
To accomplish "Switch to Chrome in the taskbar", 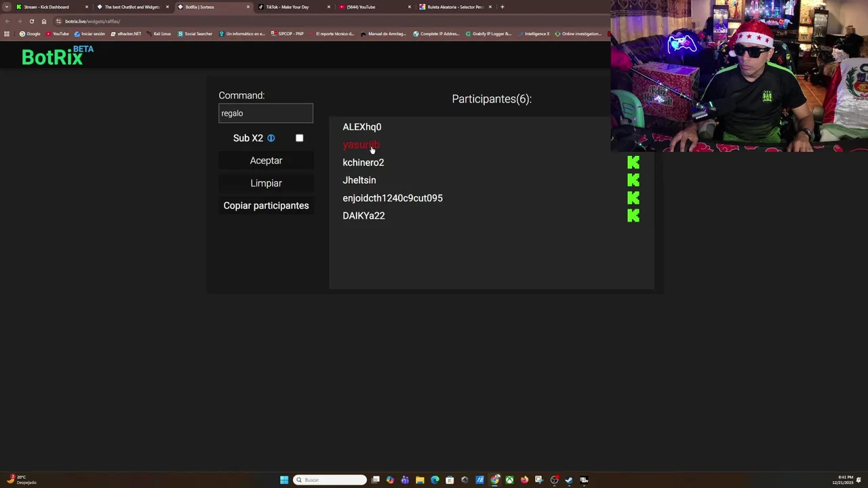I will [494, 480].
